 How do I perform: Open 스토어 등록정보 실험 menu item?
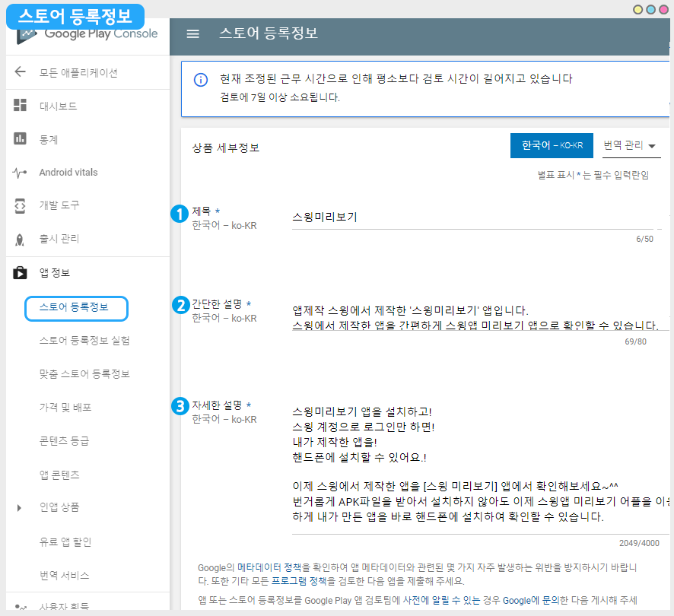tap(84, 341)
